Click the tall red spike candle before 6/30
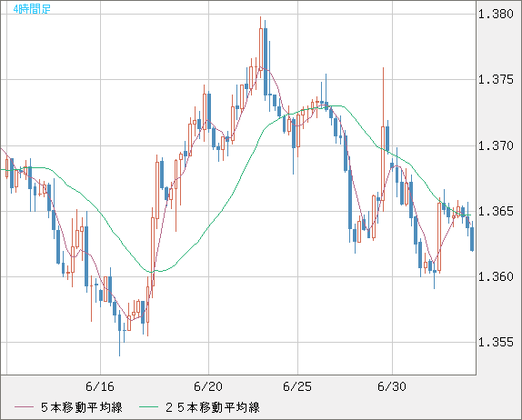This screenshot has height=420, width=522. click(383, 140)
